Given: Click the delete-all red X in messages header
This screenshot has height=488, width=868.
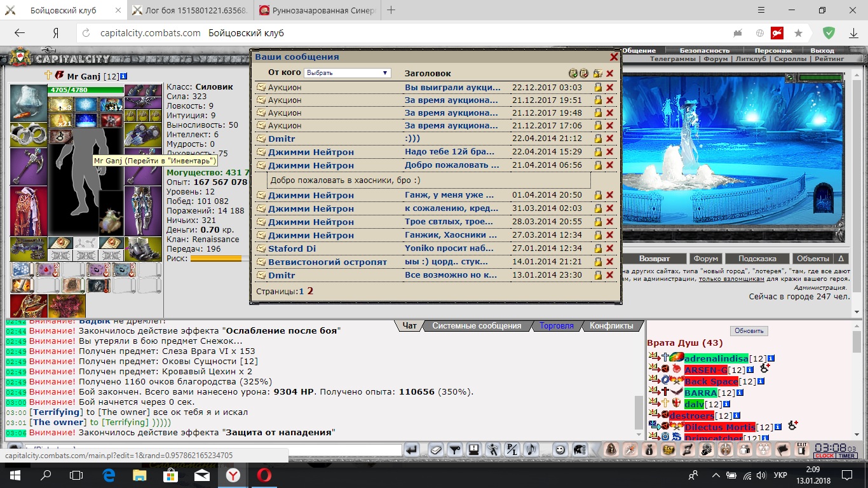Looking at the screenshot, I should (x=610, y=74).
